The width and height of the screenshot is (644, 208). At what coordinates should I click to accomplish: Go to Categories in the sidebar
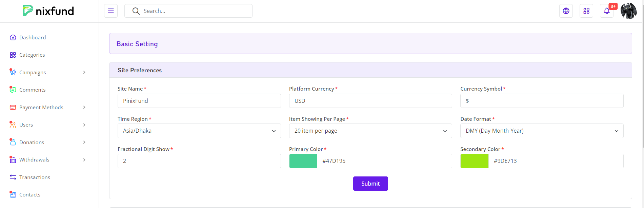pos(32,55)
